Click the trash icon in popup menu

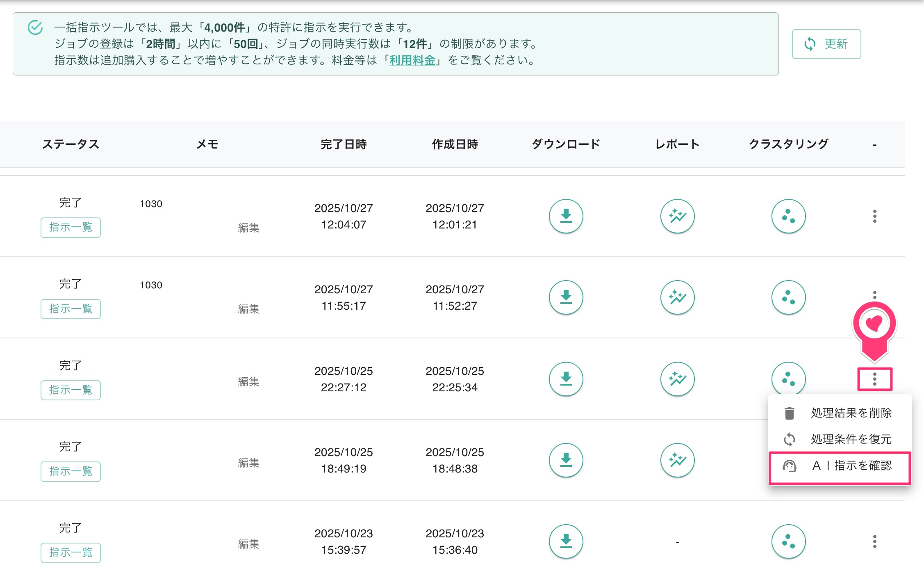(x=789, y=413)
